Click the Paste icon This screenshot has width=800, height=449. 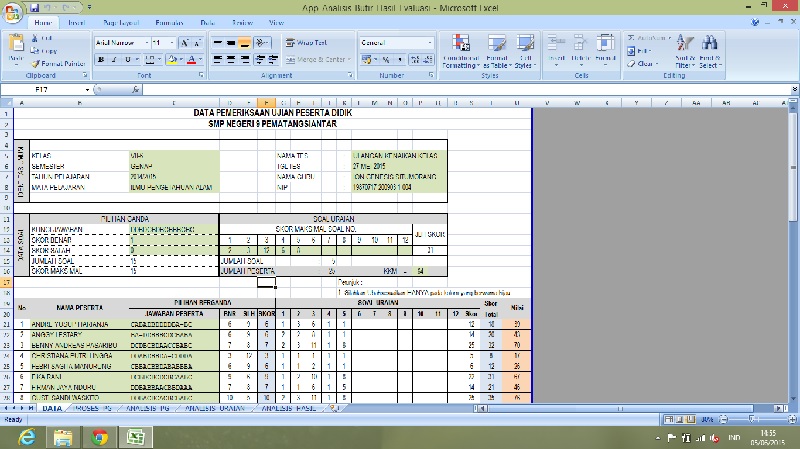tap(16, 43)
